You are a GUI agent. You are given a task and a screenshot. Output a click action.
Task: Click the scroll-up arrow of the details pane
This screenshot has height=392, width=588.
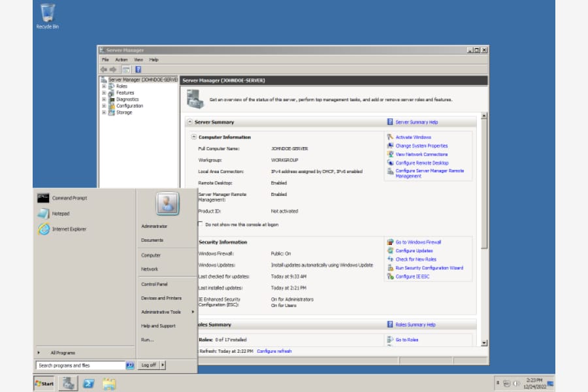[483, 116]
